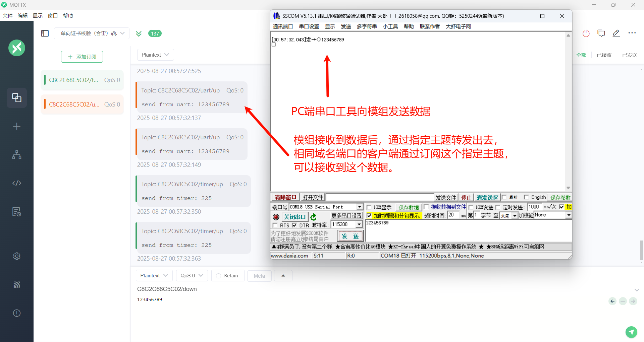
Task: Send message with green paper-plane button
Action: 631,332
